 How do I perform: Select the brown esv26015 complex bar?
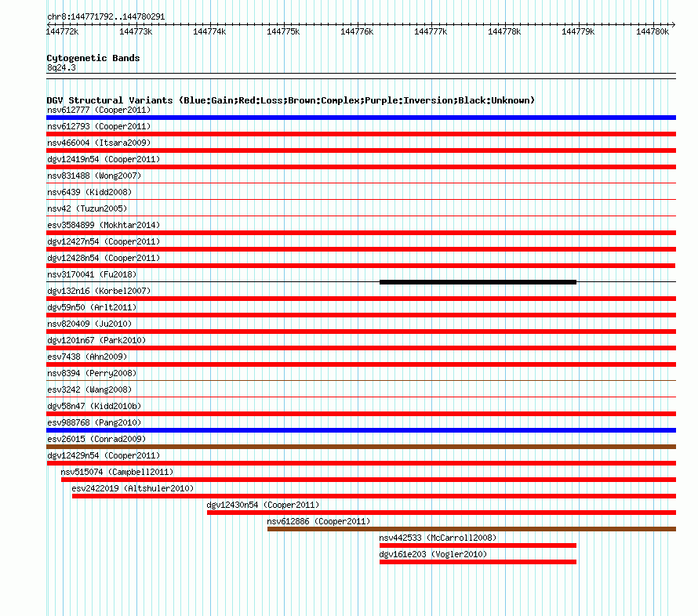pyautogui.click(x=361, y=447)
